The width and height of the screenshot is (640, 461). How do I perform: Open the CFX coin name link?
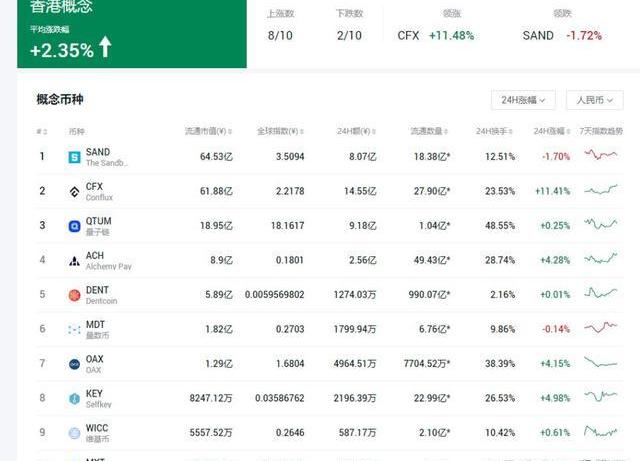point(94,187)
